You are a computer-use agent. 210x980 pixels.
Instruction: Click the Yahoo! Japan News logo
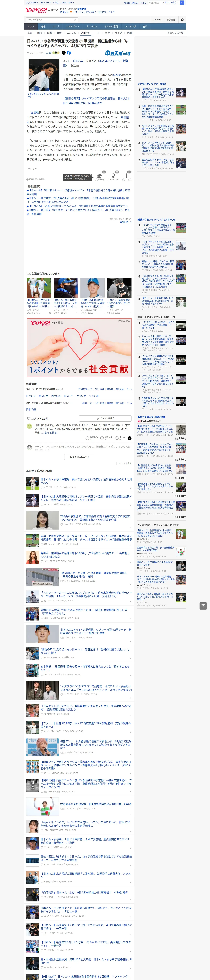coord(42,10)
